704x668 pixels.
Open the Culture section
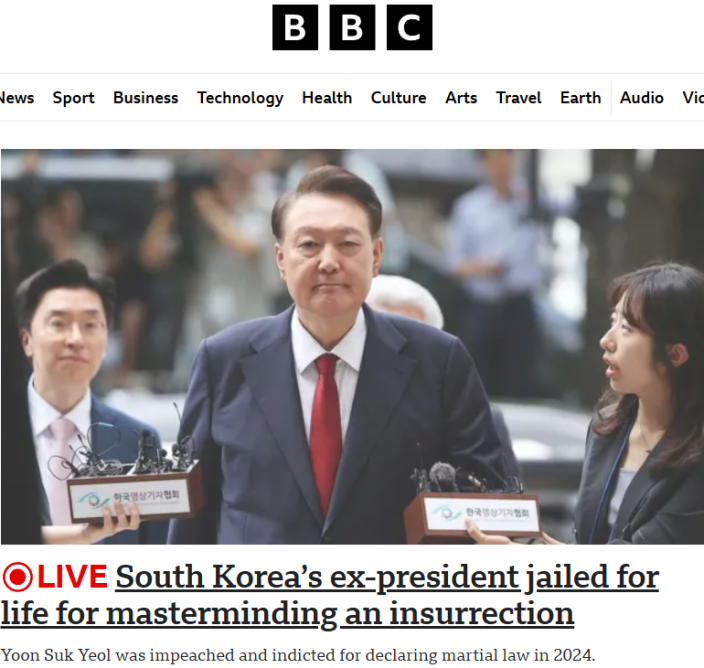(x=398, y=98)
